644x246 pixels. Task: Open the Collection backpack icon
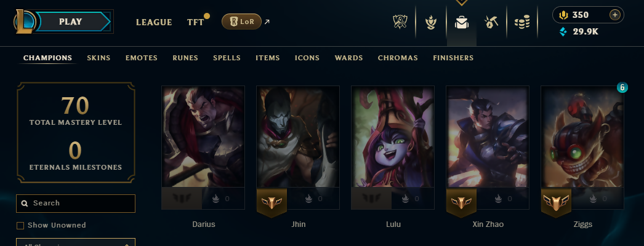[x=462, y=22]
